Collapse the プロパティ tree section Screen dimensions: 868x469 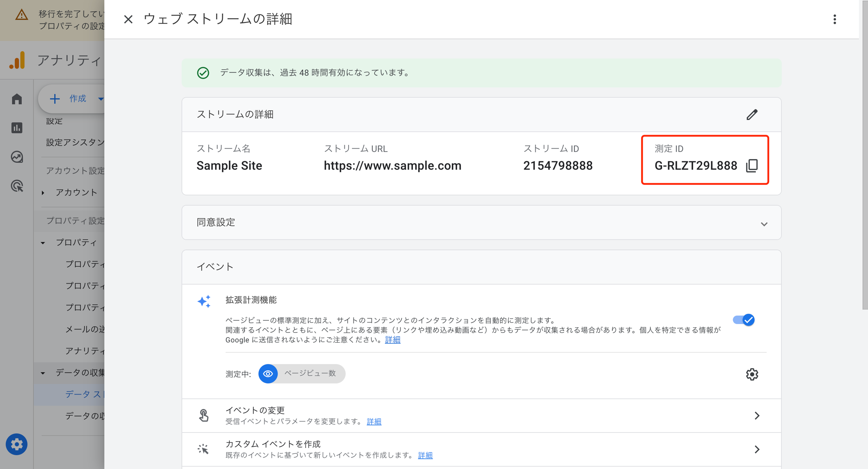[43, 243]
